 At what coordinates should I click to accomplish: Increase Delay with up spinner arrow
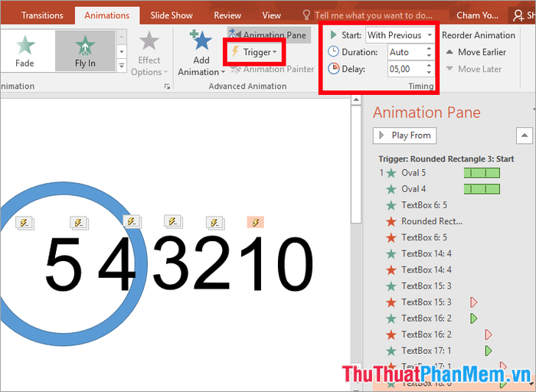430,66
